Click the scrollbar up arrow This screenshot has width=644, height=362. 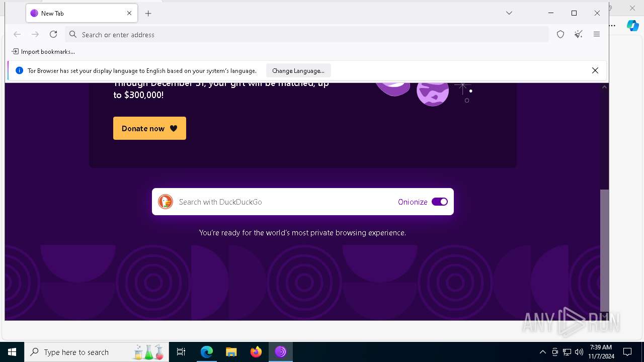coord(605,87)
